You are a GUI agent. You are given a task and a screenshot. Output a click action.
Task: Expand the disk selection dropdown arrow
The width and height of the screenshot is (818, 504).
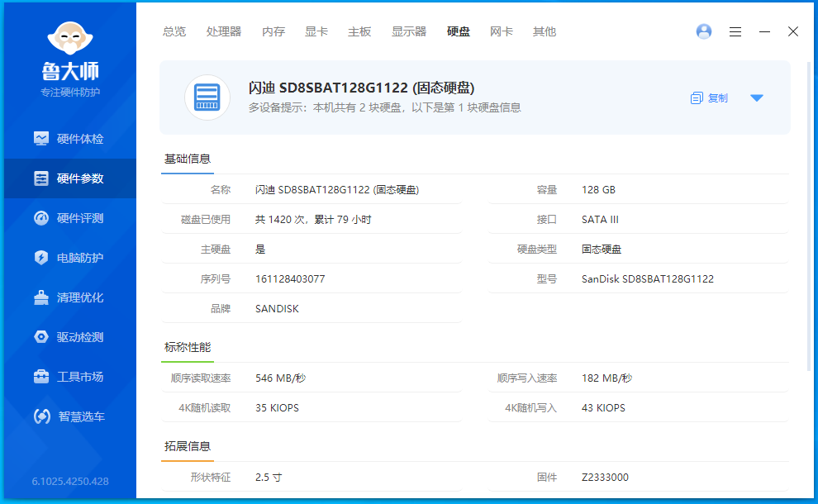(x=756, y=98)
